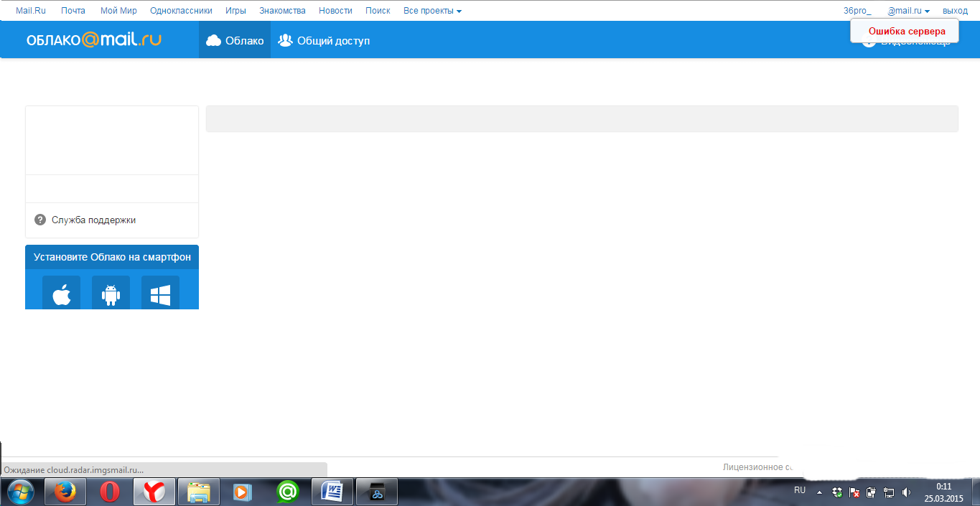Open Mail.Ru Agent from the taskbar

(x=287, y=492)
